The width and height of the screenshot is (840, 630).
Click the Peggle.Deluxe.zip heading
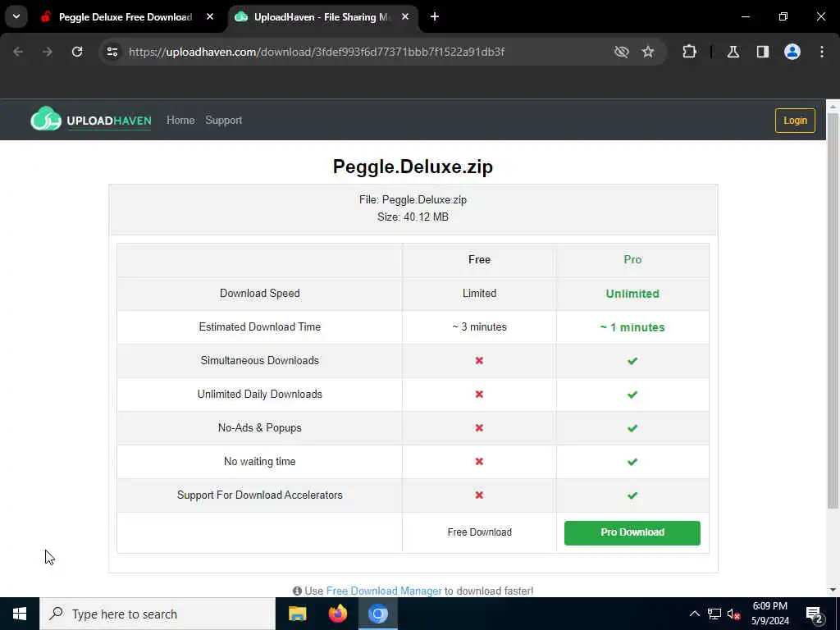[413, 167]
